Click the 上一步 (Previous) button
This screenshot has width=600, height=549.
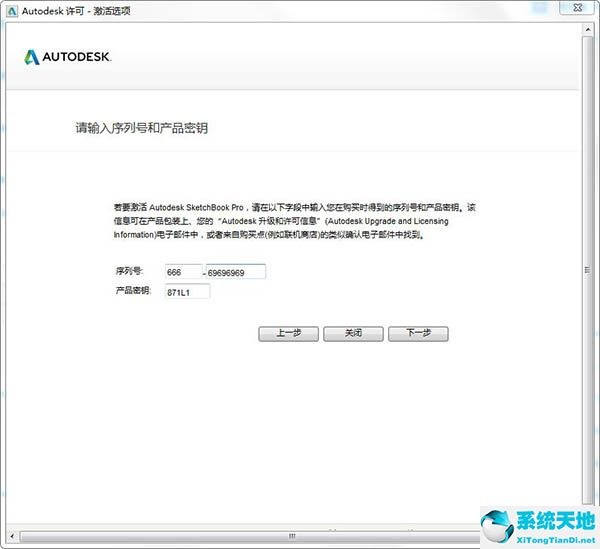[288, 334]
